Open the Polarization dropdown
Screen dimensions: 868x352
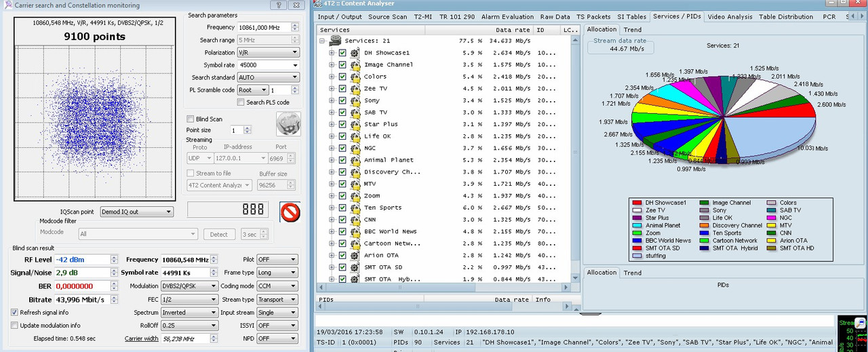[x=269, y=52]
